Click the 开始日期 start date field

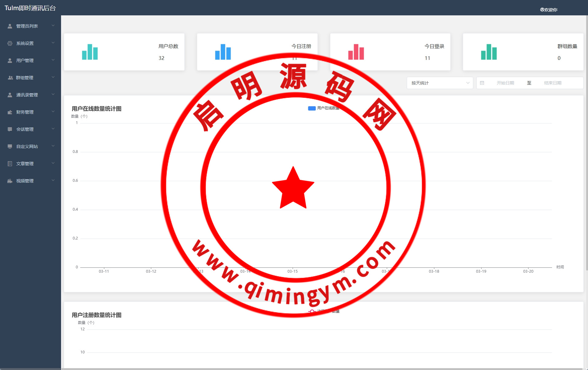(505, 83)
